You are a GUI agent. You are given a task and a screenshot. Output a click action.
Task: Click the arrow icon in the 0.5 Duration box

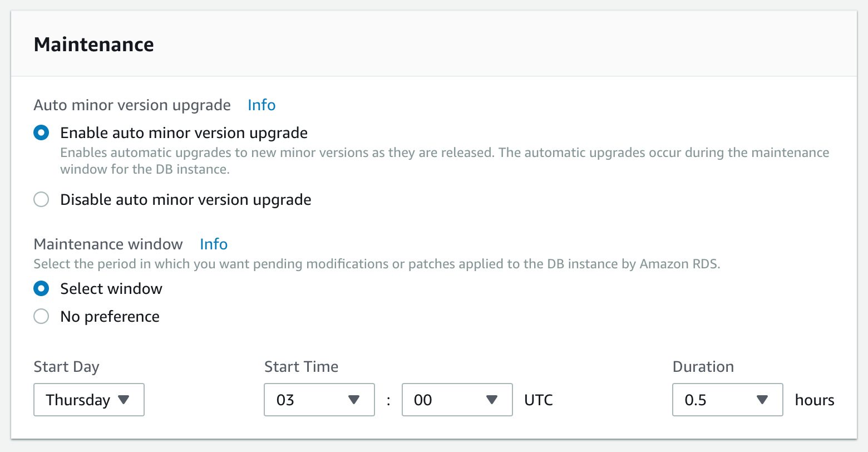click(x=762, y=400)
